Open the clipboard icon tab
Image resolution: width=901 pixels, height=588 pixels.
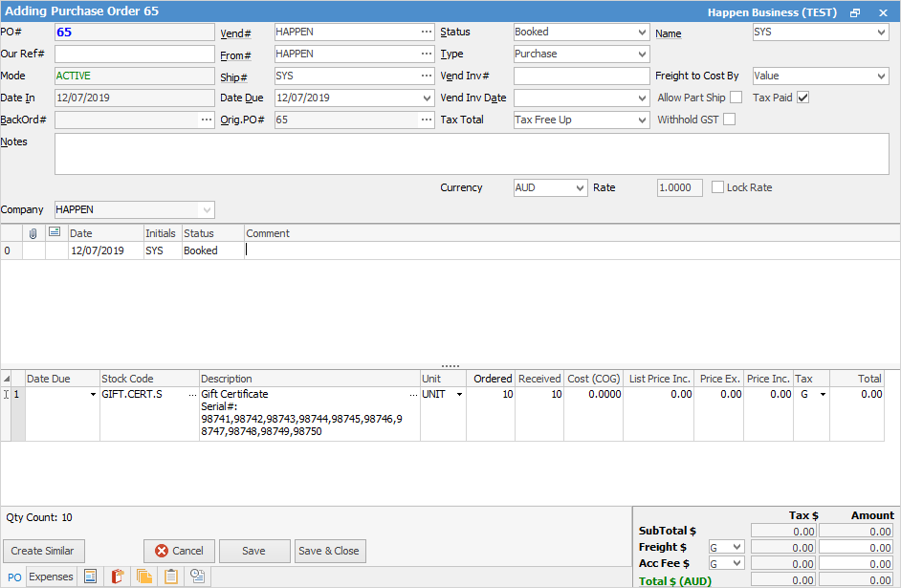pyautogui.click(x=171, y=577)
